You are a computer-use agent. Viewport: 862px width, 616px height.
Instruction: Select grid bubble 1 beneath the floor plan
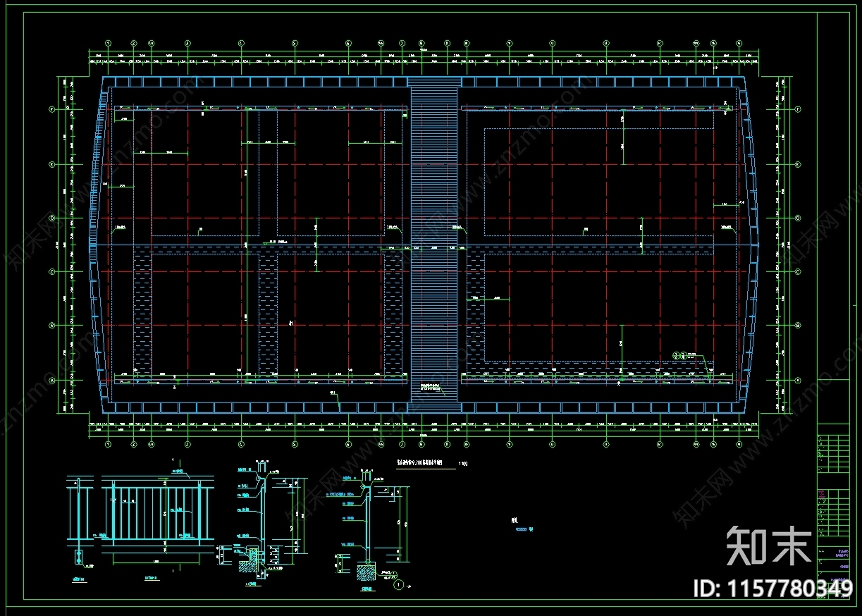108,445
